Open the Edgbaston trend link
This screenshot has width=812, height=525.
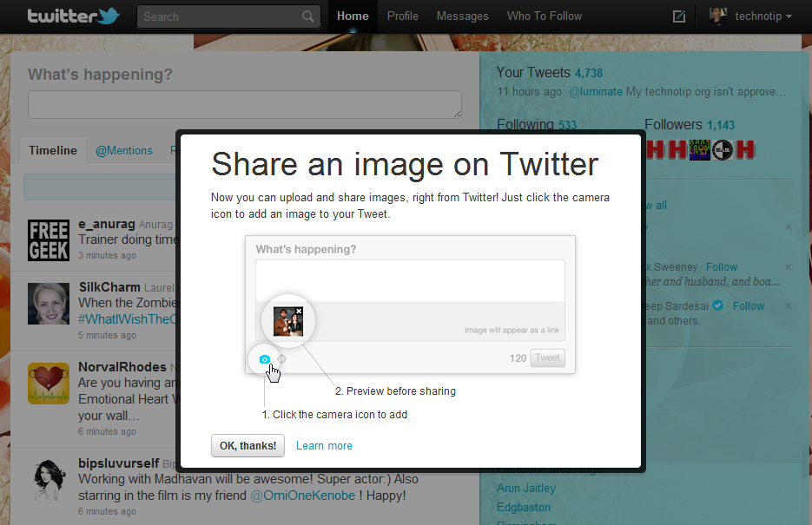point(524,507)
